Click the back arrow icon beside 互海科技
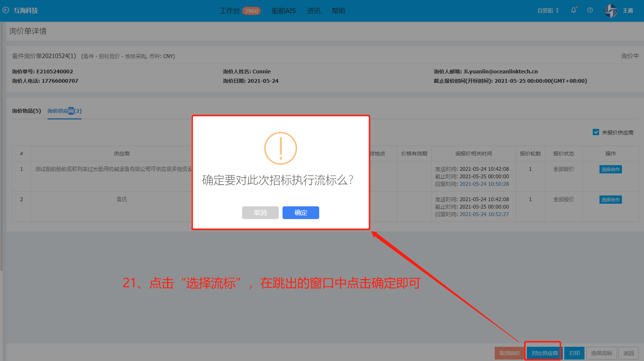The height and width of the screenshot is (361, 644). [6, 10]
